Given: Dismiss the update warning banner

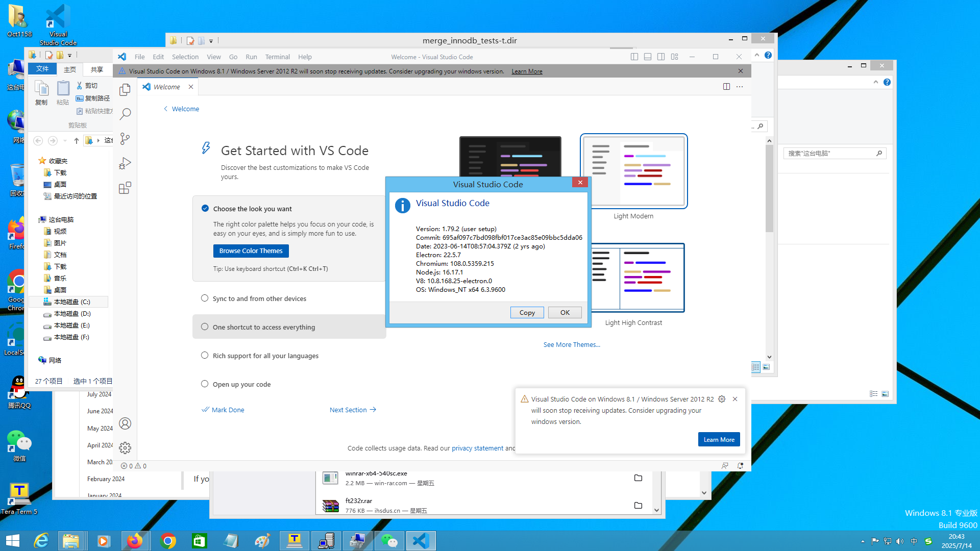Looking at the screenshot, I should 741,71.
